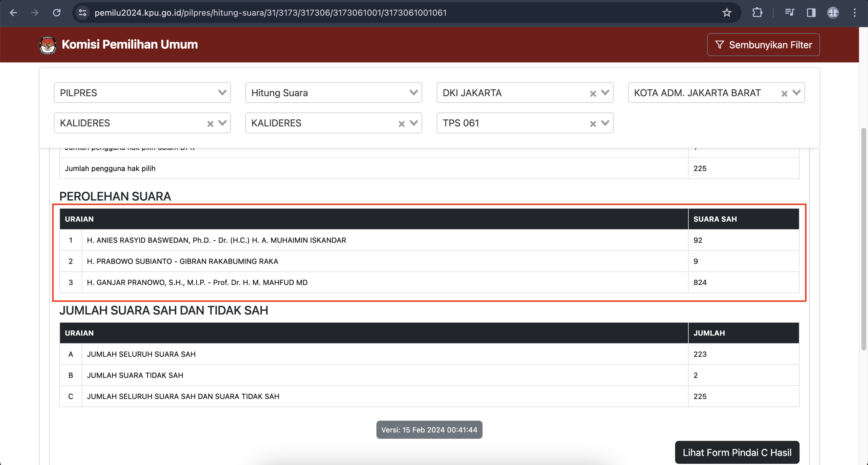Click the browser back arrow icon

pyautogui.click(x=13, y=13)
